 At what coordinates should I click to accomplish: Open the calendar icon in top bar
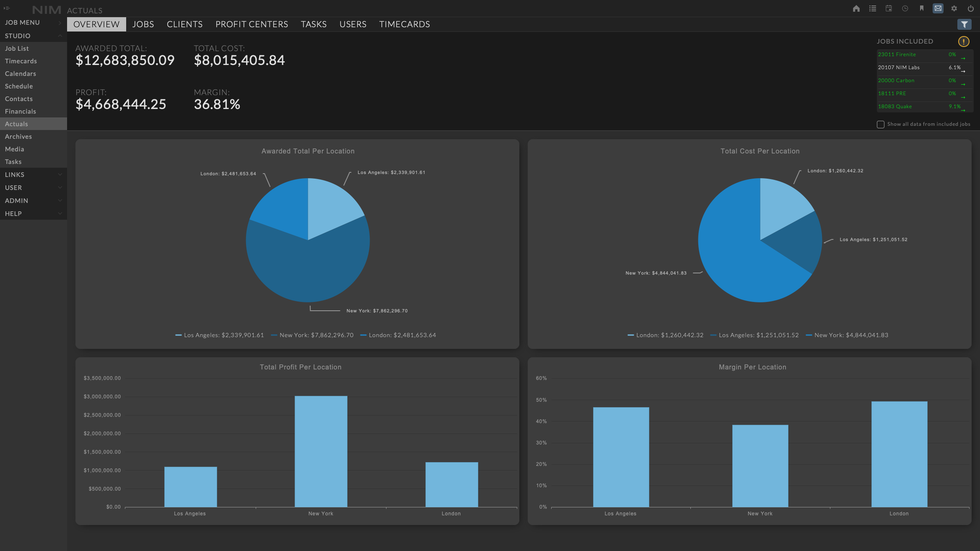(889, 8)
